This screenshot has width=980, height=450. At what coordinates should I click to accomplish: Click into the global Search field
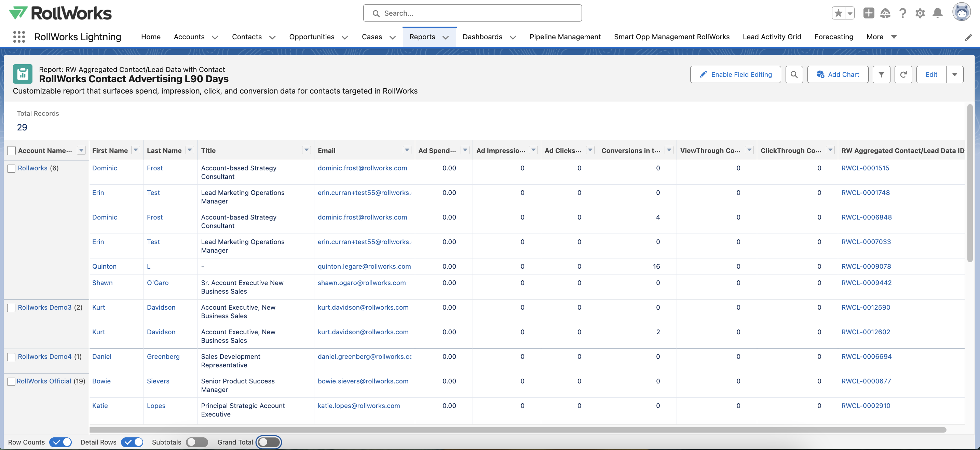(472, 13)
